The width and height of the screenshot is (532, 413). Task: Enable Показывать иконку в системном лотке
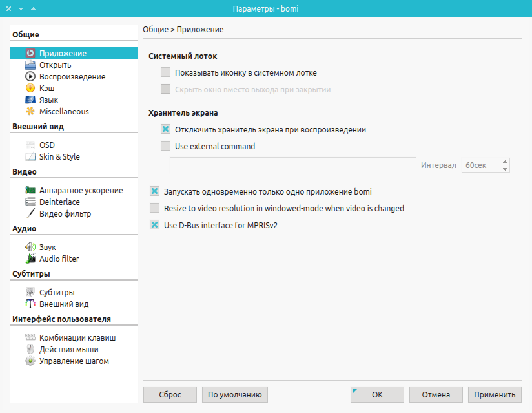(165, 72)
